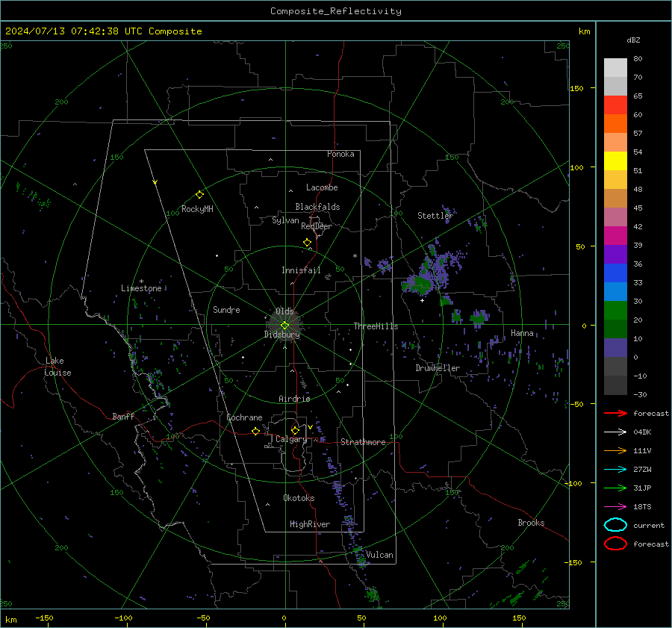Click the purple 36–39 dBZ color swatch
The height and width of the screenshot is (628, 672).
(615, 254)
